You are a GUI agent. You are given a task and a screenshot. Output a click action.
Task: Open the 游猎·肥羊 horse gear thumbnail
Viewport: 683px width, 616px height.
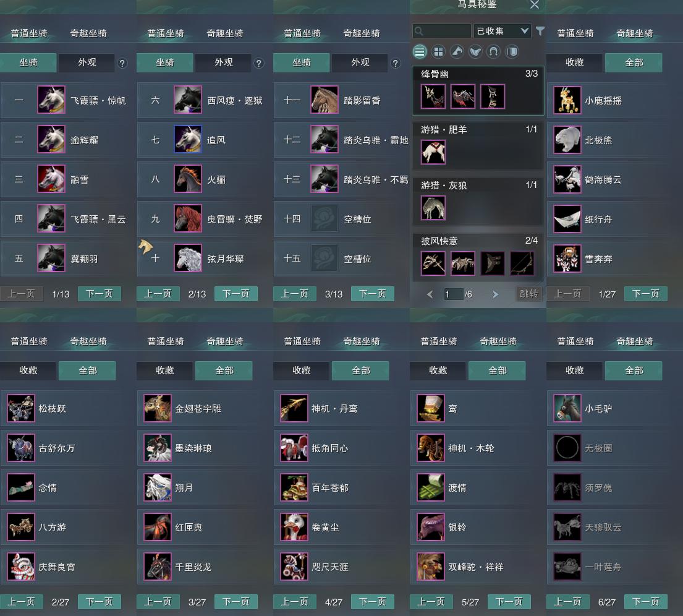[x=433, y=152]
